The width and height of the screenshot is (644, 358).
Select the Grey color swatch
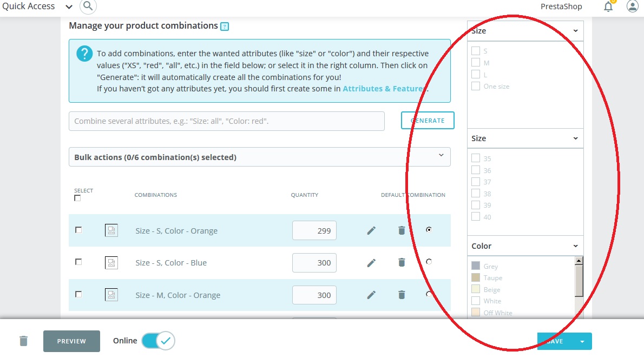(476, 266)
